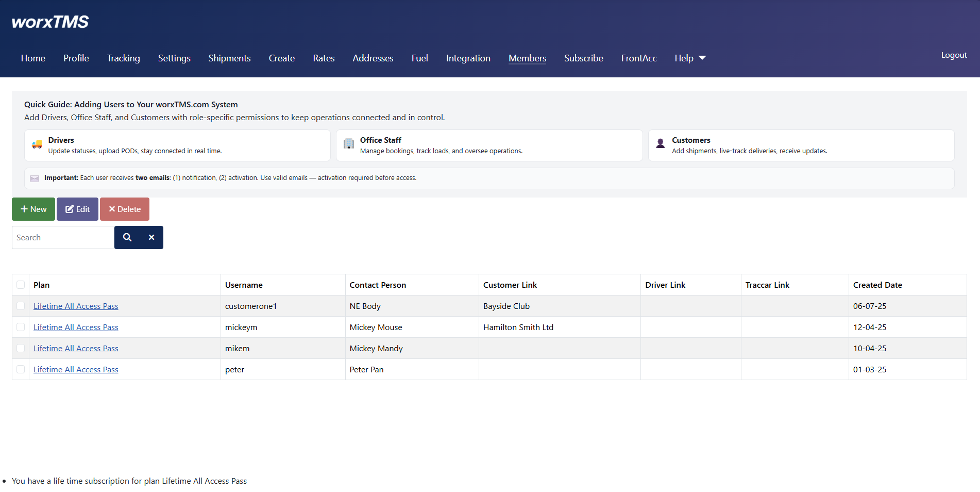This screenshot has height=492, width=980.
Task: Open the Settings menu item
Action: click(x=174, y=58)
